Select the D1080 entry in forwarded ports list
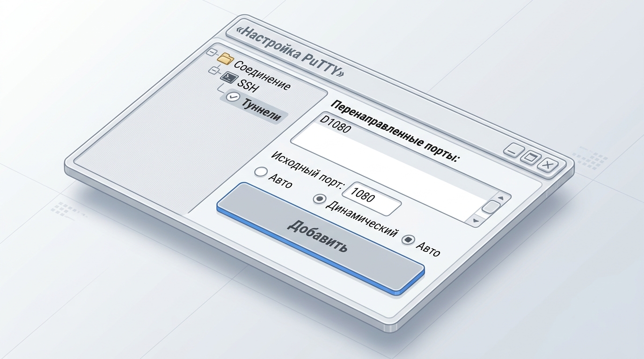Image resolution: width=644 pixels, height=359 pixels. pos(335,124)
